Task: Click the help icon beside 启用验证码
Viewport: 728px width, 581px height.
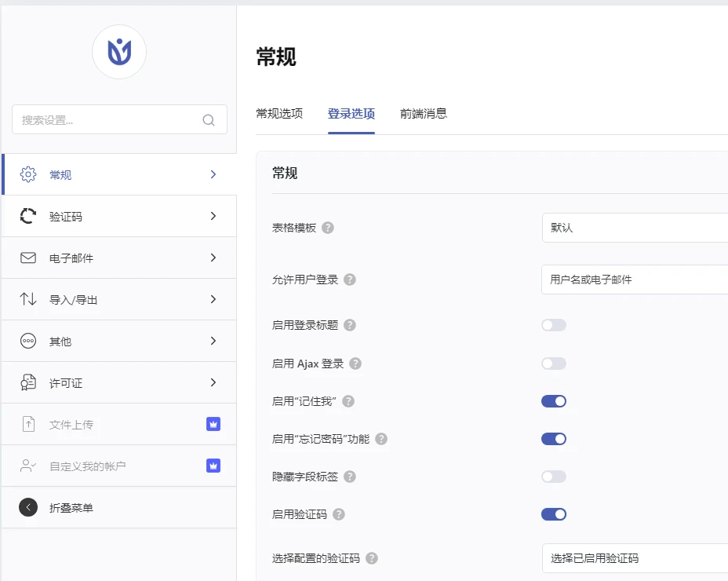Action: pyautogui.click(x=338, y=514)
